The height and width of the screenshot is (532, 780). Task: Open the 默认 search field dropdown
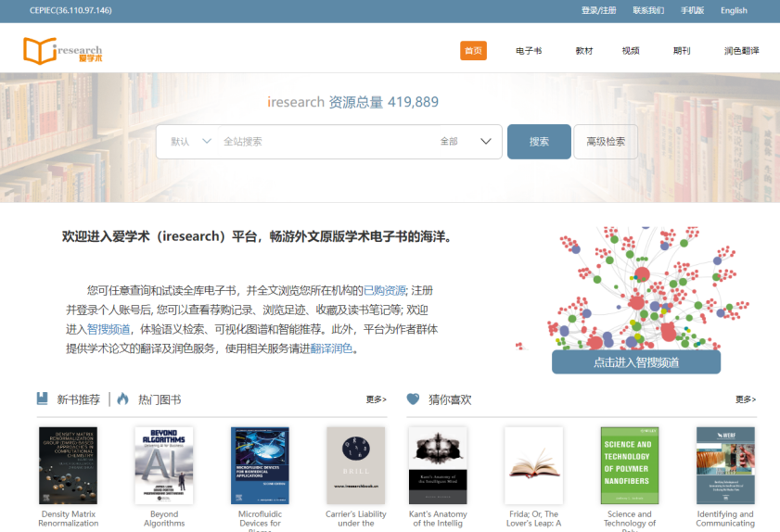pos(191,142)
